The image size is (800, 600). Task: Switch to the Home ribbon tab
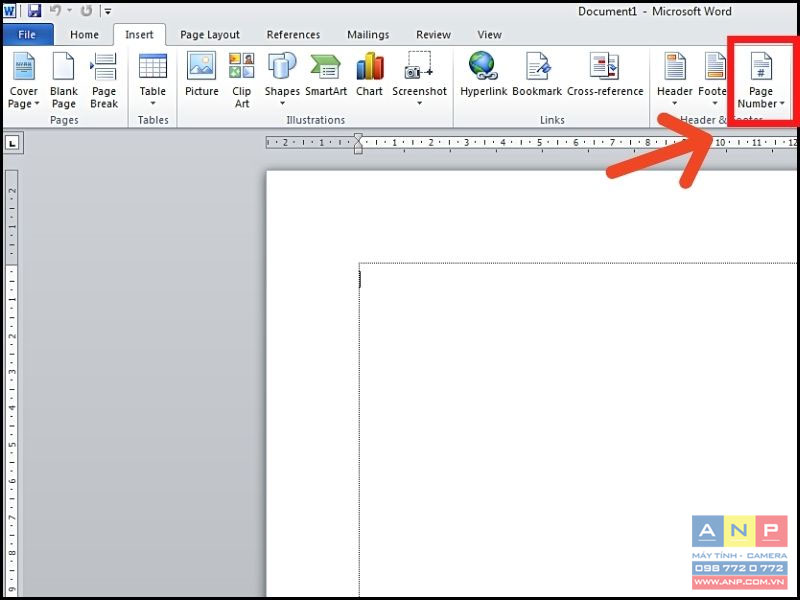pyautogui.click(x=84, y=35)
